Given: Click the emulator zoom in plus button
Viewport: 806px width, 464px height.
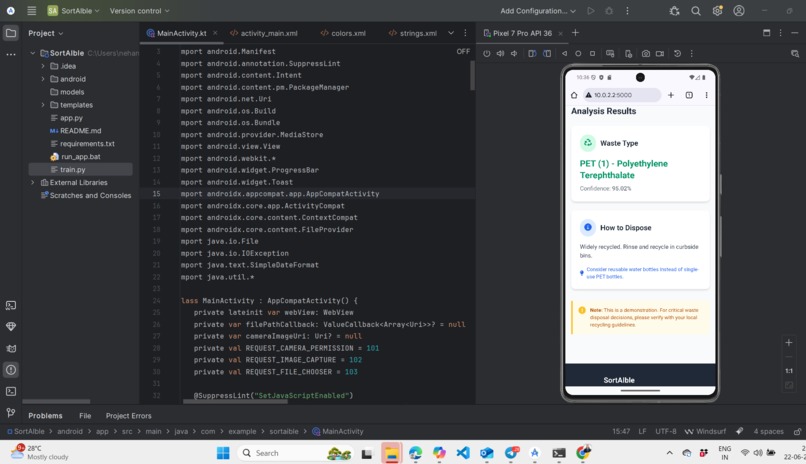Looking at the screenshot, I should click(x=789, y=343).
